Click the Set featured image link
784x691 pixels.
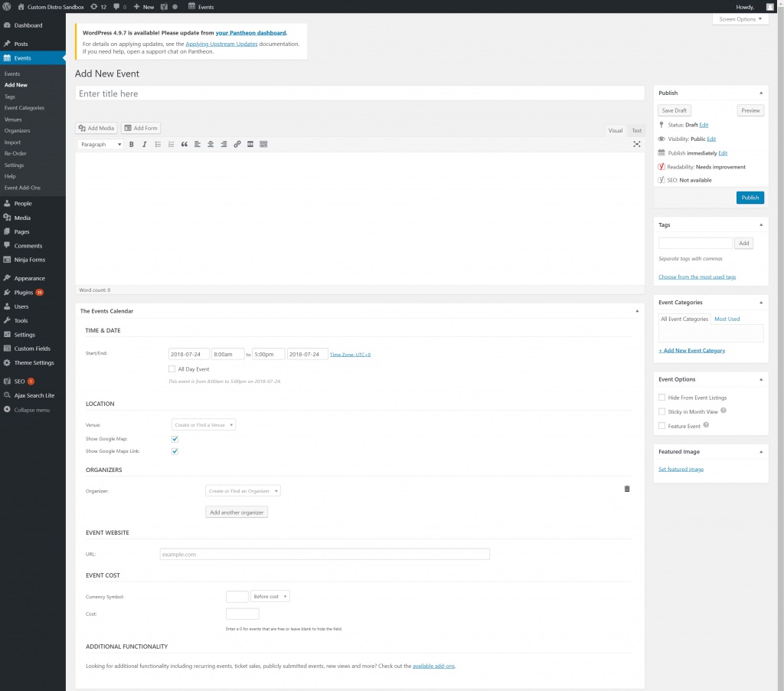coord(681,469)
